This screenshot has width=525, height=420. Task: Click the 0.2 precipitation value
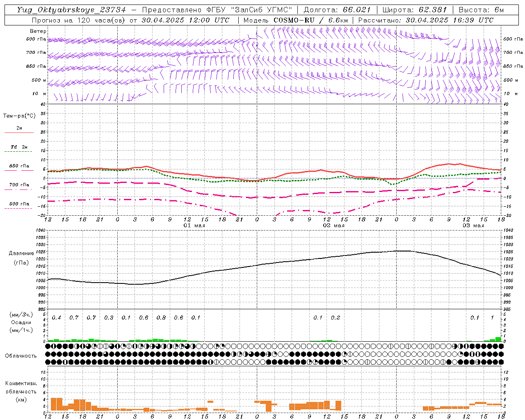pyautogui.click(x=336, y=318)
